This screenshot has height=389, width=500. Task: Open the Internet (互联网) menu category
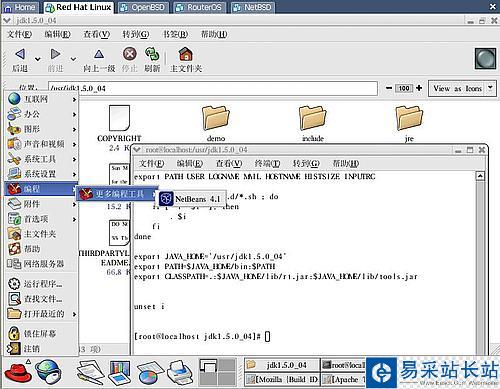click(x=42, y=99)
